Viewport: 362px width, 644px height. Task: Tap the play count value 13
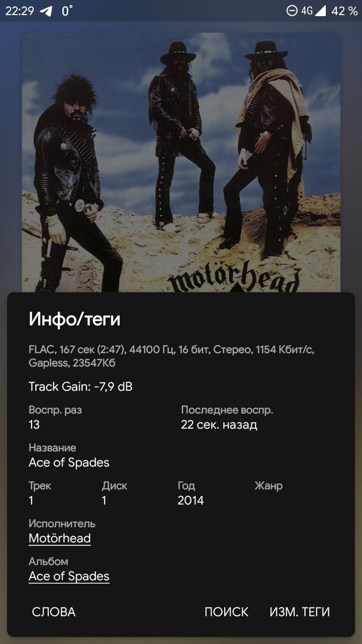click(x=34, y=425)
